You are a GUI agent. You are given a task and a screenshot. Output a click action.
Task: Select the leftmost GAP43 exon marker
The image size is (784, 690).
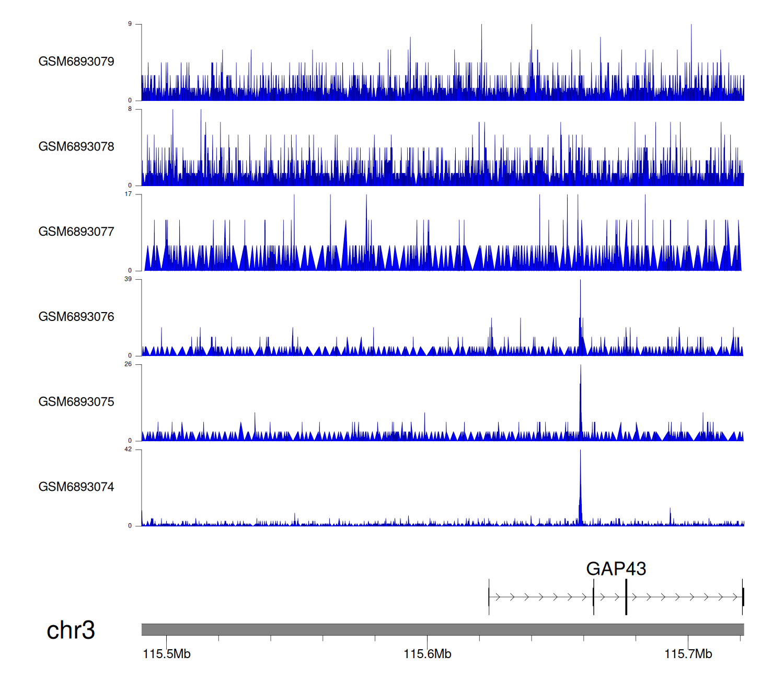tap(489, 597)
